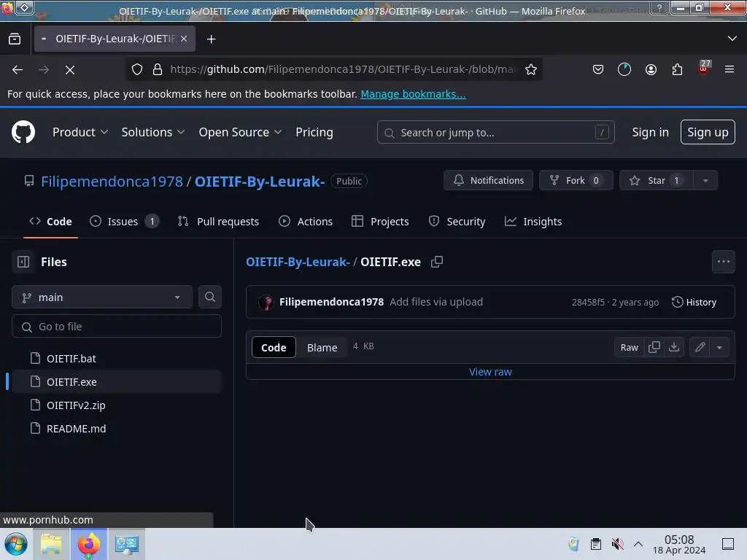
Task: Select the Code repository tab
Action: (50, 222)
